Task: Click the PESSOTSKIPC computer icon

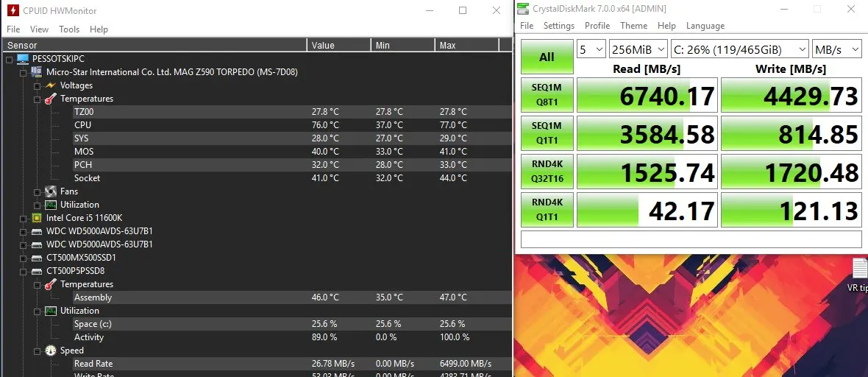Action: [23, 58]
